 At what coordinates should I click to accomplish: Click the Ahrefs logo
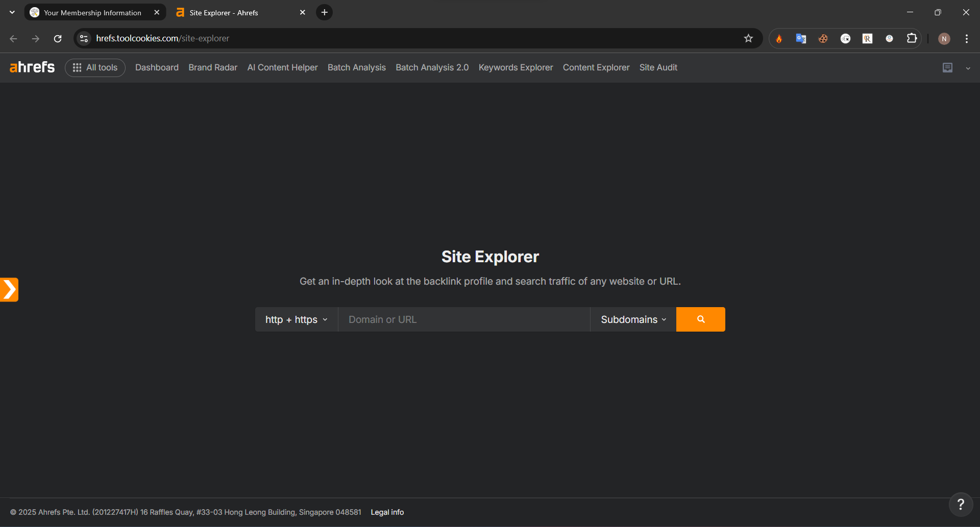(32, 67)
